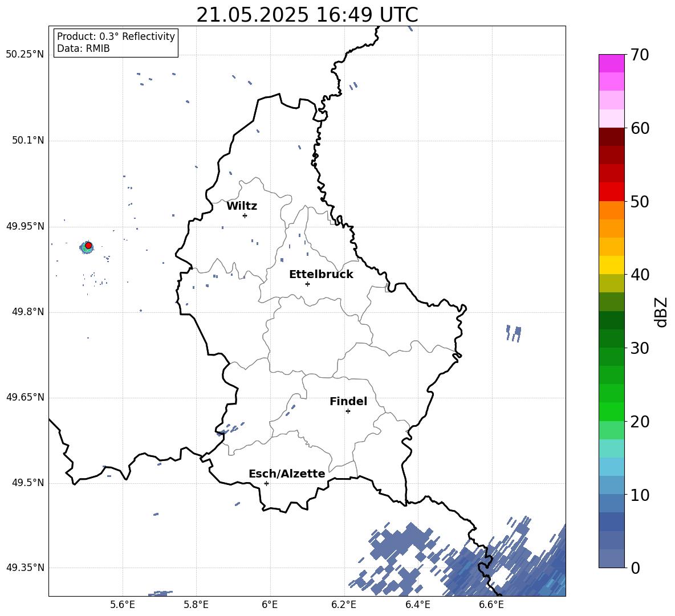This screenshot has height=616, width=675.
Task: Click the colorbar tick value 10
Action: [640, 495]
